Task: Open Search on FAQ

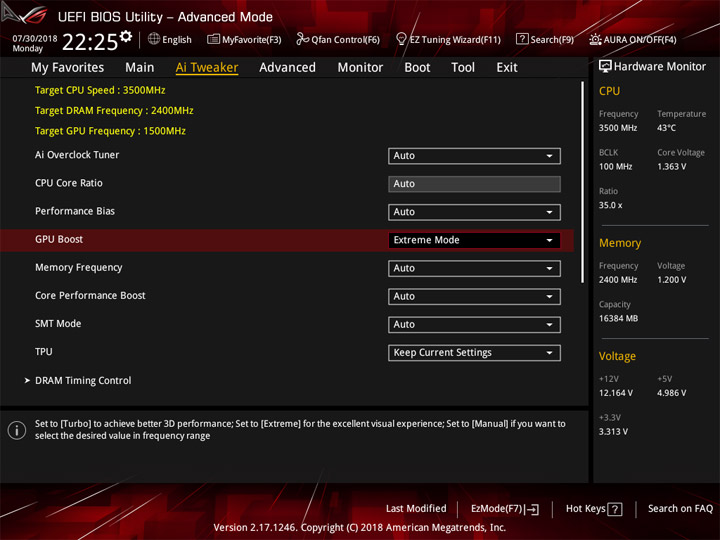Action: tap(680, 509)
